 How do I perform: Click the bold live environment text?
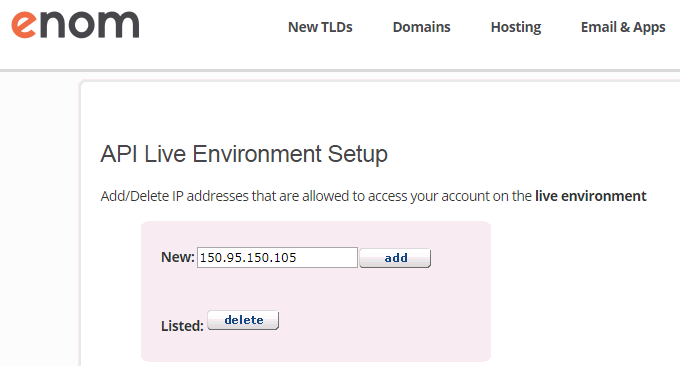(x=590, y=196)
